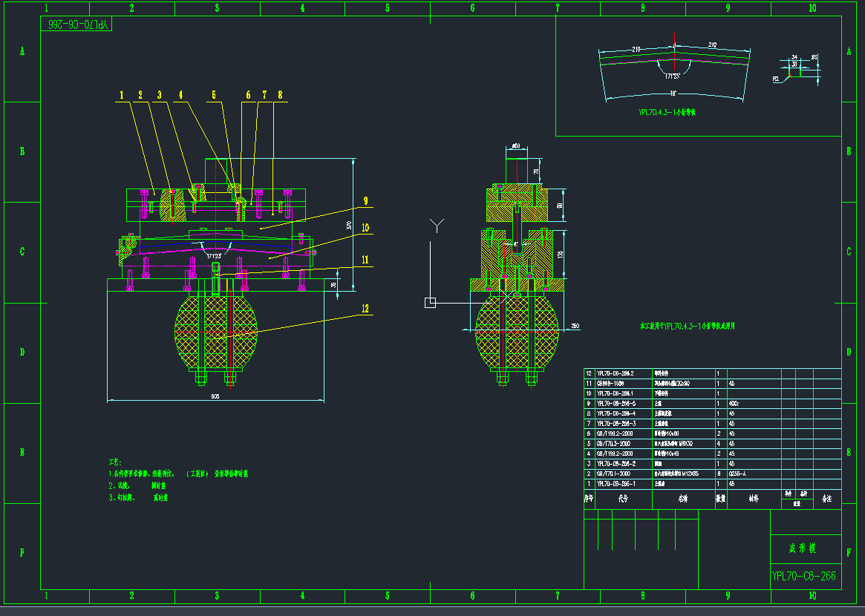Click the green Chinese drawing title in the title block
Image resolution: width=865 pixels, height=616 pixels.
pyautogui.click(x=803, y=549)
